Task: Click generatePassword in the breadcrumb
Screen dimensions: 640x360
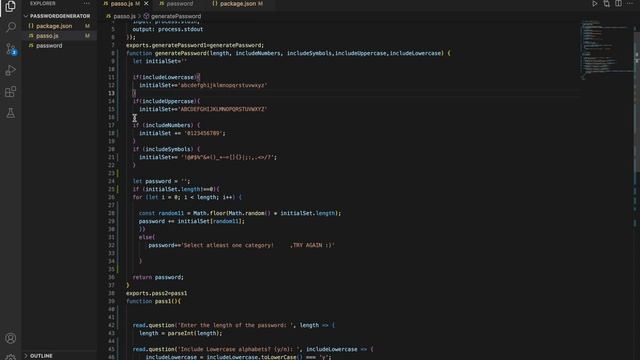Action: (x=172, y=16)
